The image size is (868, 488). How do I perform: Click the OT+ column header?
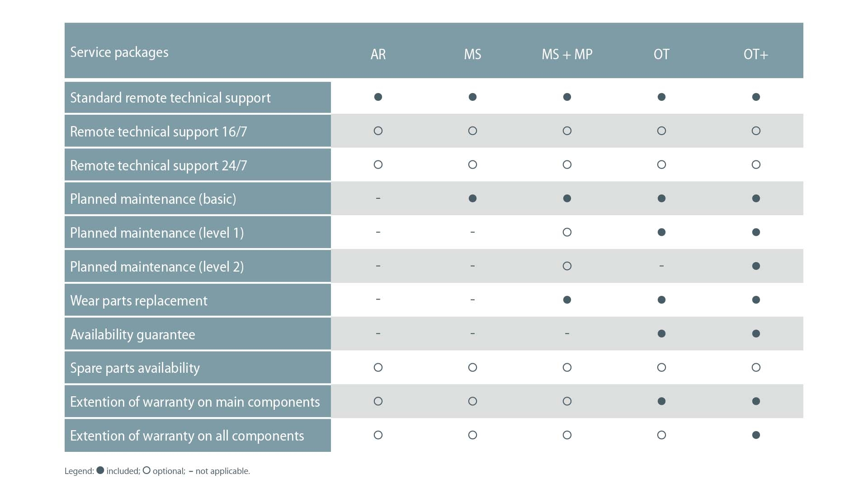(x=756, y=55)
